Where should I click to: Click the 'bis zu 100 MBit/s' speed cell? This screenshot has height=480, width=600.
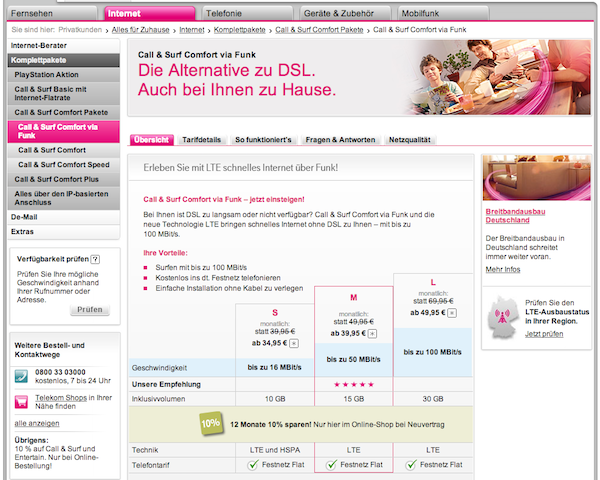click(433, 352)
